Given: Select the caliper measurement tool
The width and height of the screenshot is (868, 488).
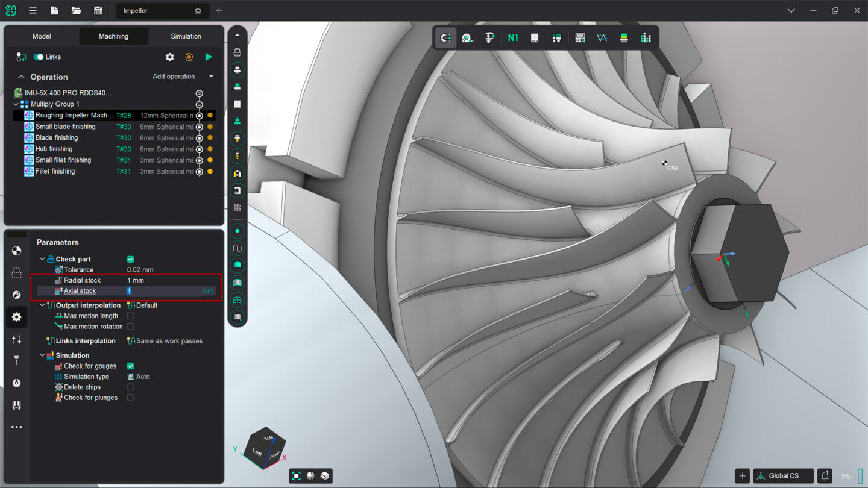Looking at the screenshot, I should pos(490,37).
